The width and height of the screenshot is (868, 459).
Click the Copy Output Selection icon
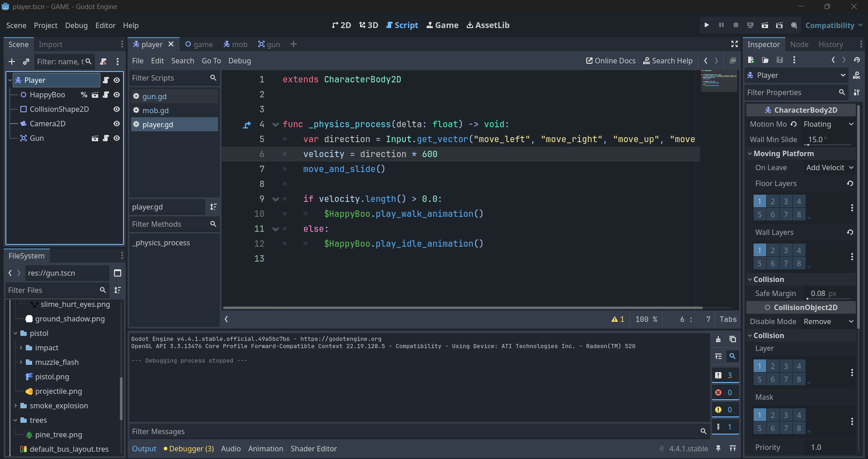pos(733,339)
